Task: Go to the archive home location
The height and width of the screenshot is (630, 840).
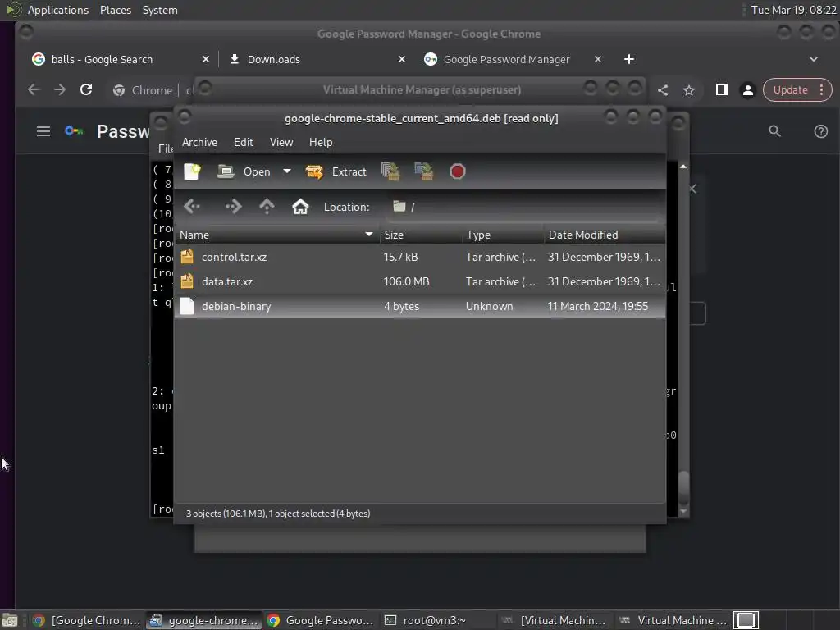Action: pyautogui.click(x=300, y=206)
